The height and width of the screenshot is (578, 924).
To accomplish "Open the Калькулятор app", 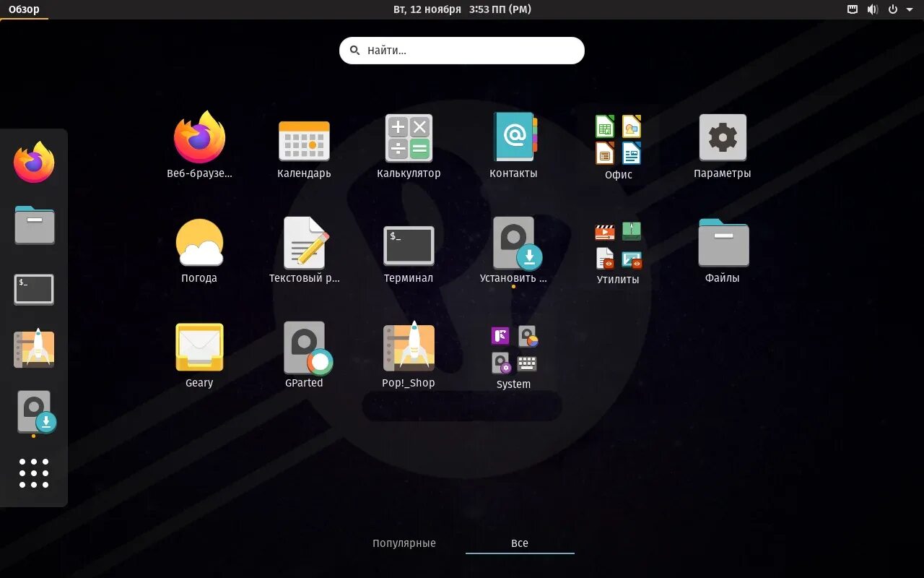I will coord(409,144).
